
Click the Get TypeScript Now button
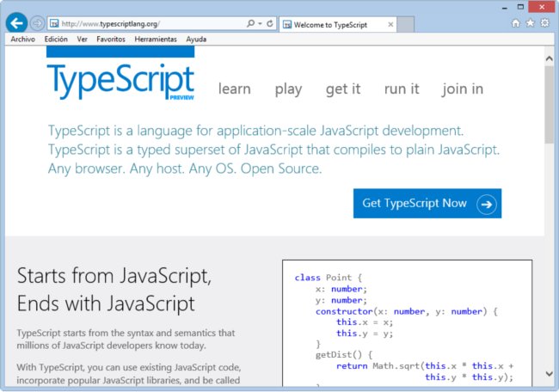[427, 204]
